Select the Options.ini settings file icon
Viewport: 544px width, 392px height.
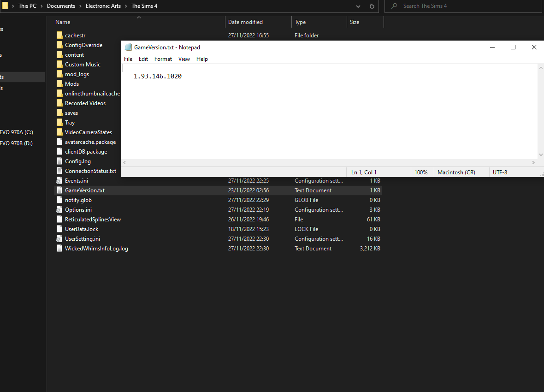point(59,210)
